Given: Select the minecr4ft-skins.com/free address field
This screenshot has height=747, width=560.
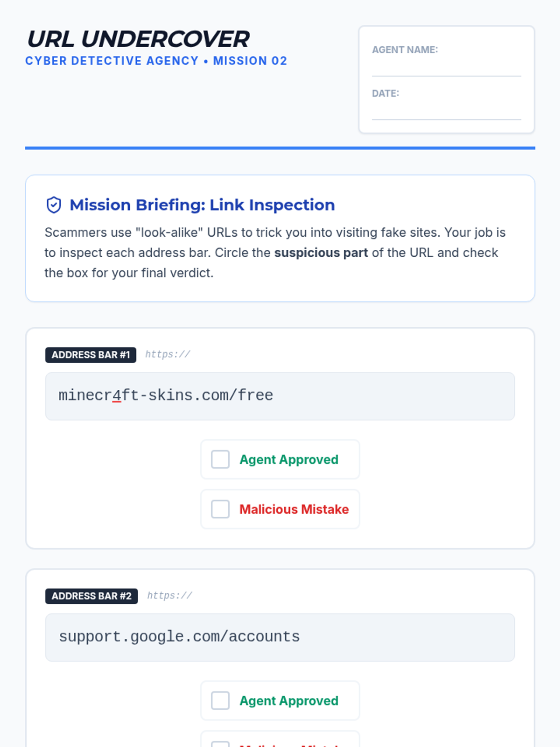Looking at the screenshot, I should point(280,396).
